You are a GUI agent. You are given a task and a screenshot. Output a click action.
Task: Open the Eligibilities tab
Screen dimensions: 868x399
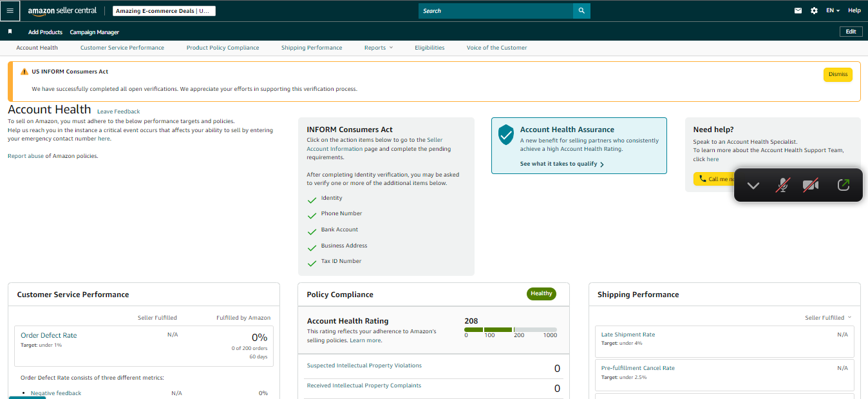[429, 48]
